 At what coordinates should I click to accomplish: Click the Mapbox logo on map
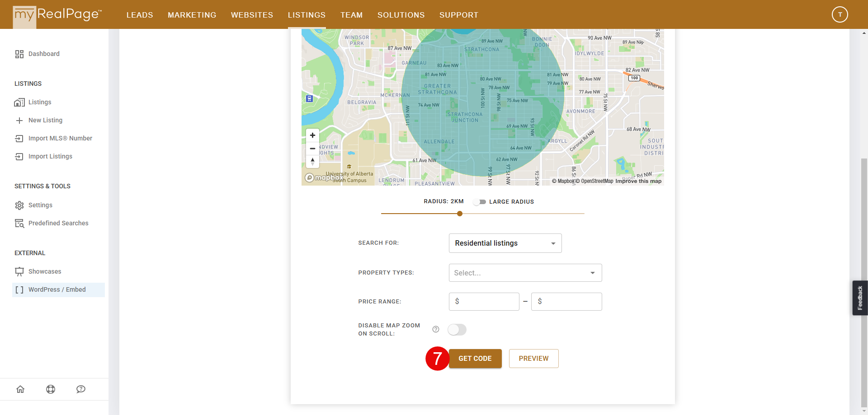[x=323, y=177]
